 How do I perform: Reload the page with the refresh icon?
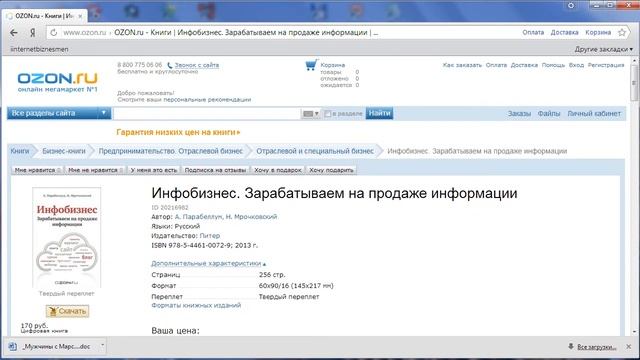click(x=53, y=33)
